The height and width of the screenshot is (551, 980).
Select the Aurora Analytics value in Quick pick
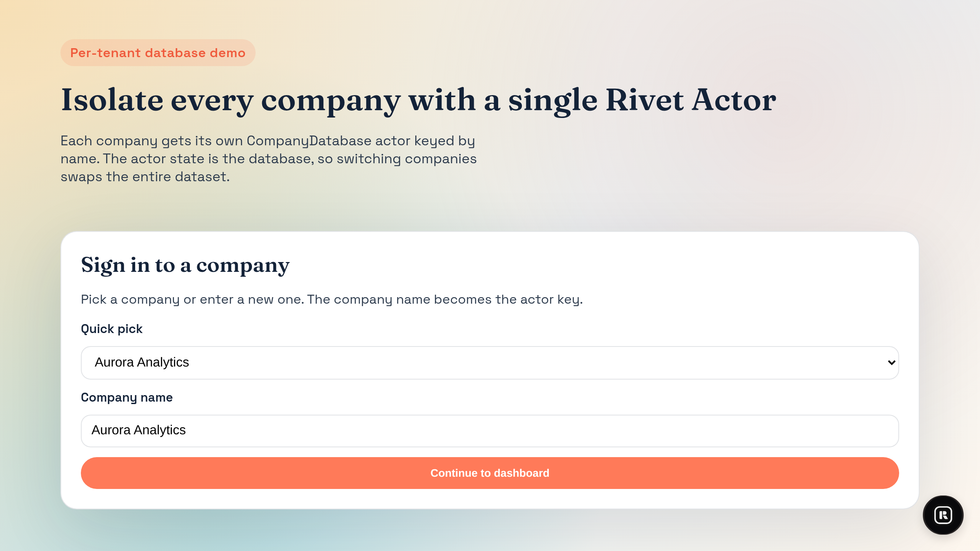(x=142, y=362)
